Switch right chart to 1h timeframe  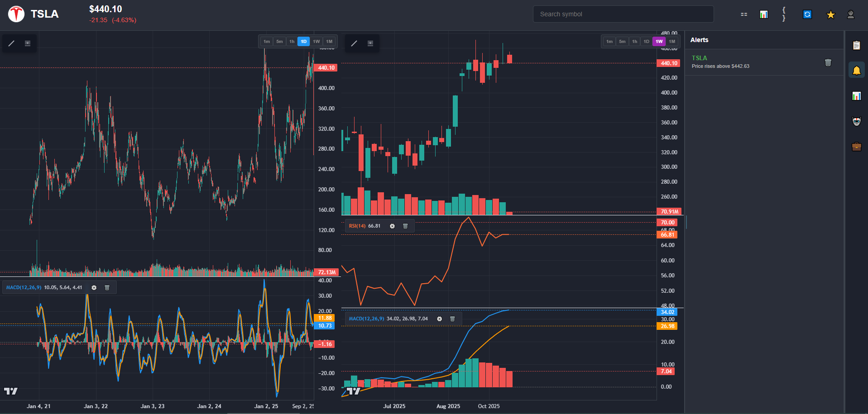[635, 42]
